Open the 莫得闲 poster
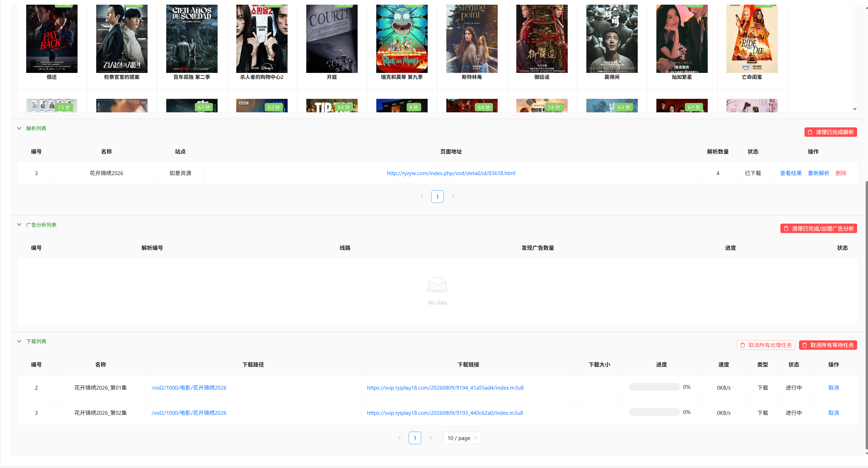This screenshot has height=468, width=868. (612, 39)
